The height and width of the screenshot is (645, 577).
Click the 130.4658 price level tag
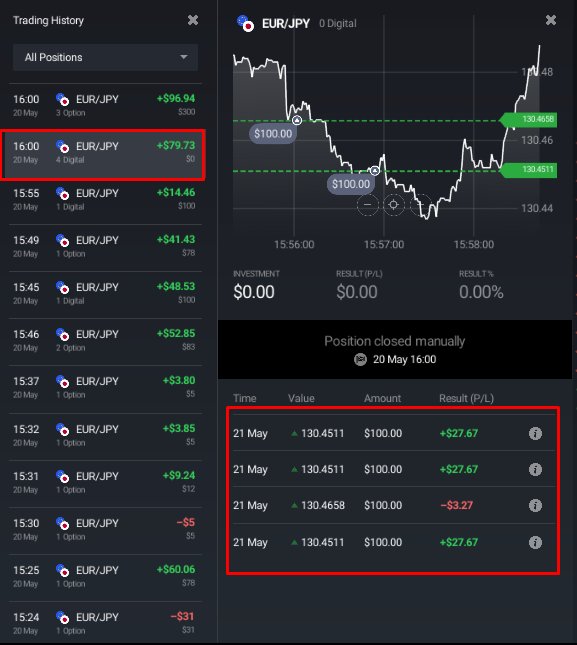click(529, 120)
